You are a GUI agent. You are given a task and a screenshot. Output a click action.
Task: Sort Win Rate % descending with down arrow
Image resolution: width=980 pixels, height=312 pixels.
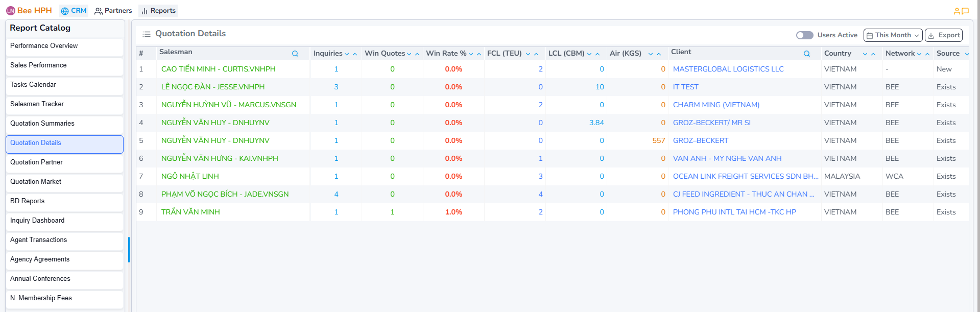pyautogui.click(x=471, y=54)
